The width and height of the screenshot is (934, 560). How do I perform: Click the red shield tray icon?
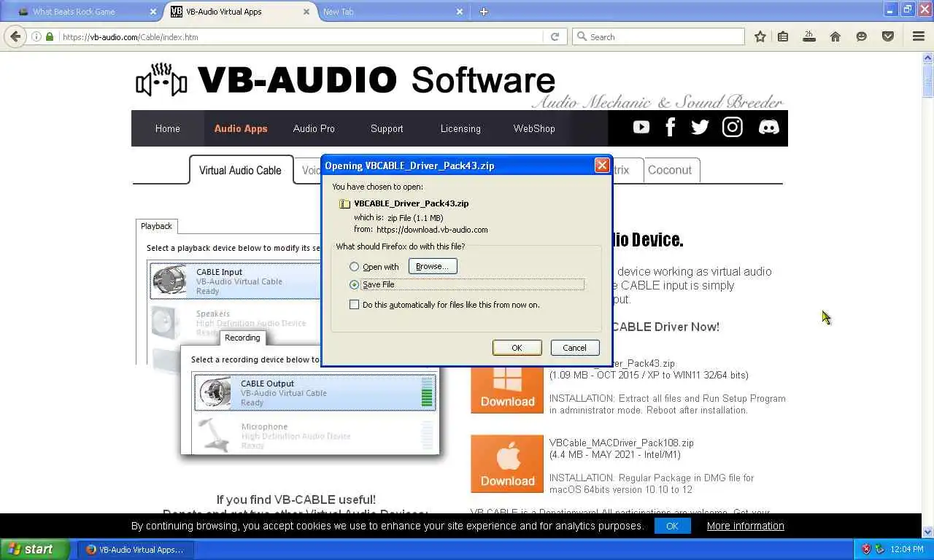[x=866, y=549]
